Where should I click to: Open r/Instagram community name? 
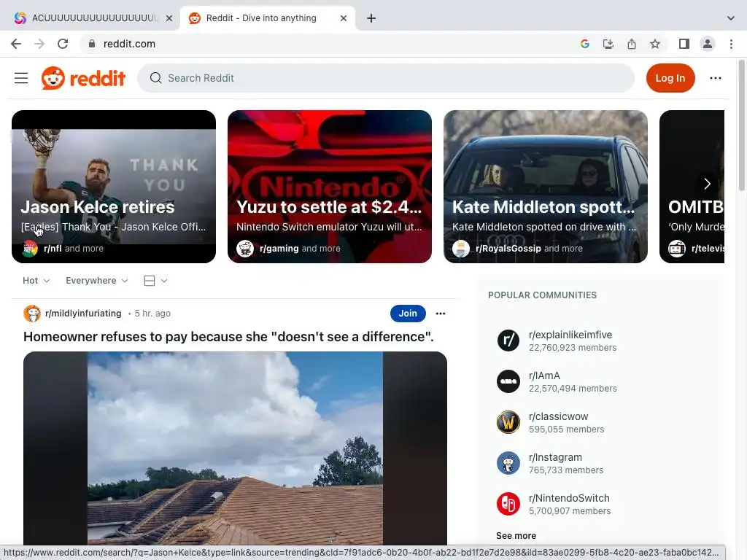coord(555,457)
